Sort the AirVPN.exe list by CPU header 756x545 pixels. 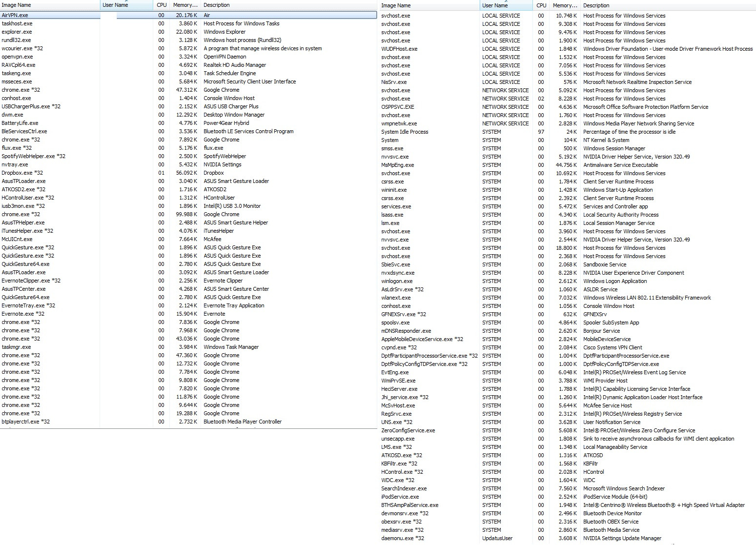[162, 5]
